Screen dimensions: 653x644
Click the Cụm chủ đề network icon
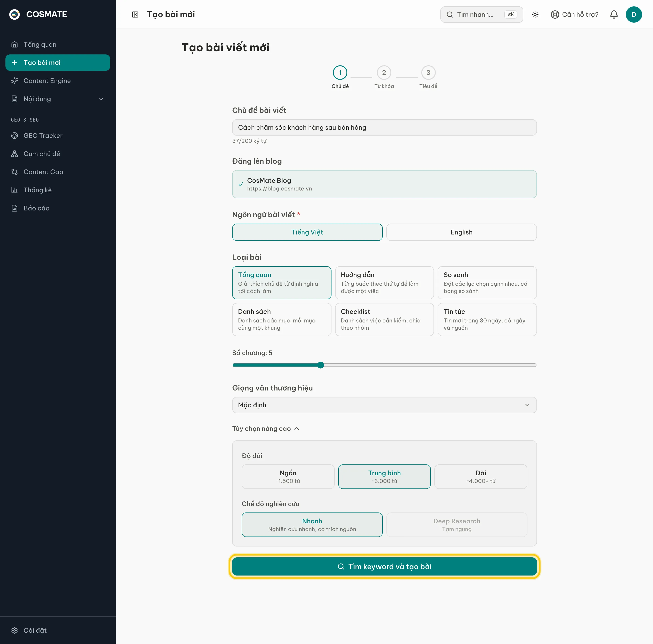(x=15, y=154)
